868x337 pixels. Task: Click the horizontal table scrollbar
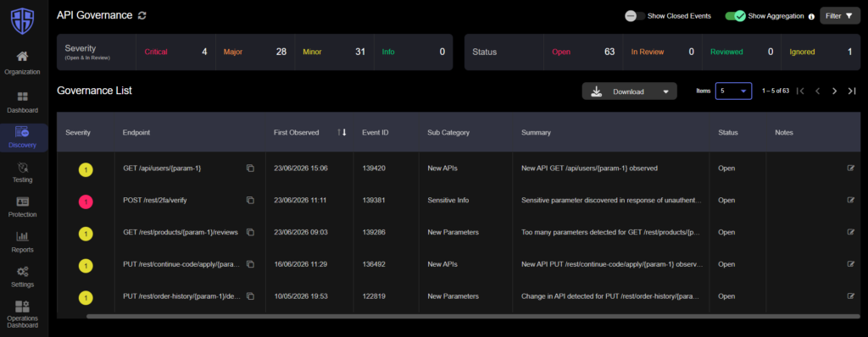tap(473, 317)
